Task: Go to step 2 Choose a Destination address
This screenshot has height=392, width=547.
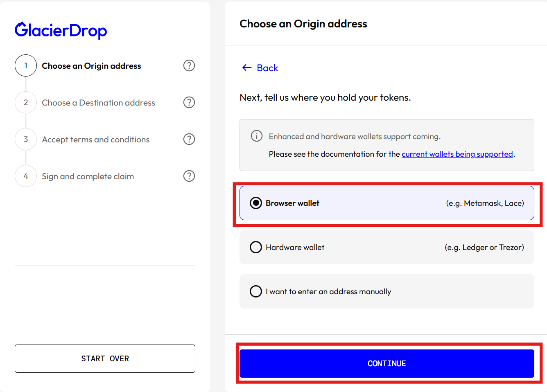Action: click(x=98, y=103)
